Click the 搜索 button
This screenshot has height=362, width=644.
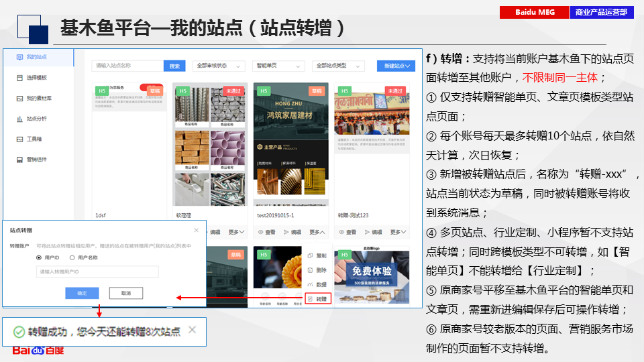pos(174,66)
